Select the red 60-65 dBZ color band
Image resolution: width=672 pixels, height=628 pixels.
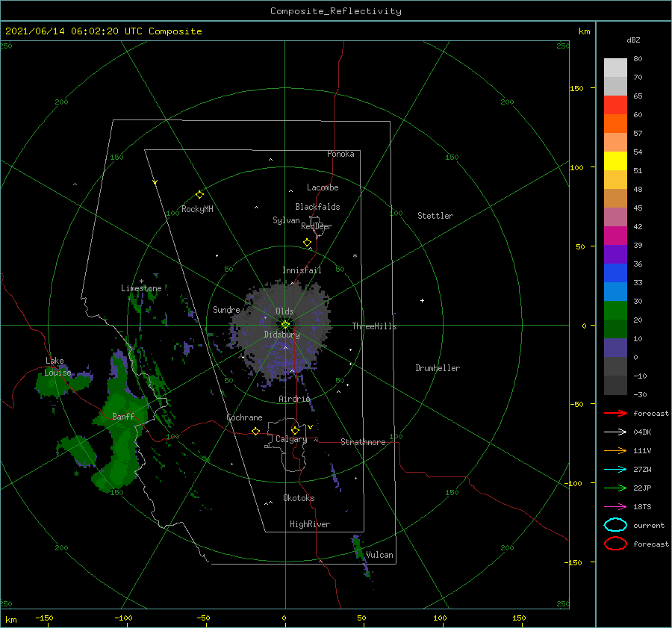coord(615,105)
